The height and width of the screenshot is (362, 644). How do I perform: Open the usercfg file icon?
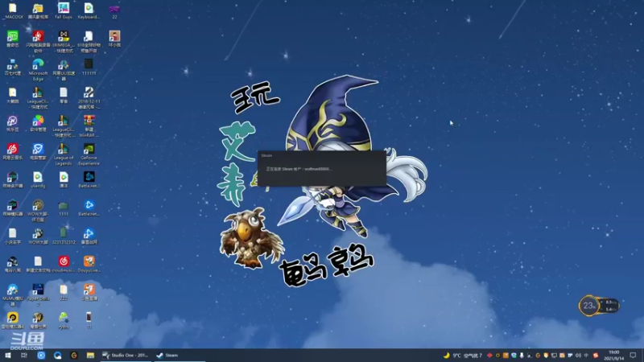coord(38,179)
